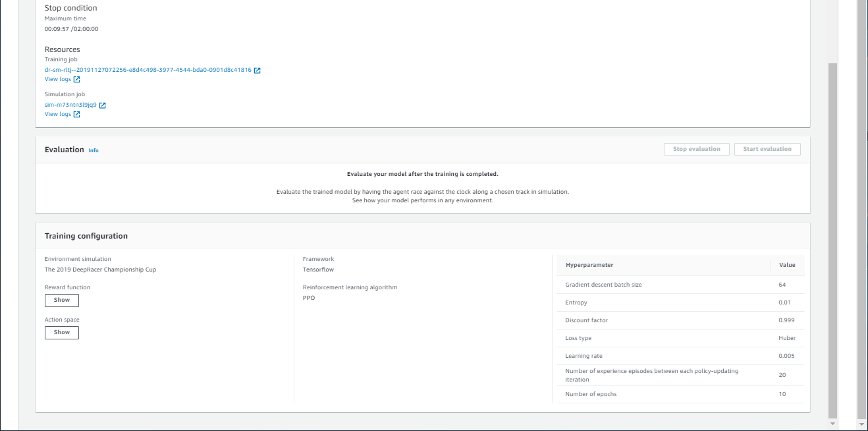Show the Action space details
Screen dimensions: 868x431
pos(62,333)
